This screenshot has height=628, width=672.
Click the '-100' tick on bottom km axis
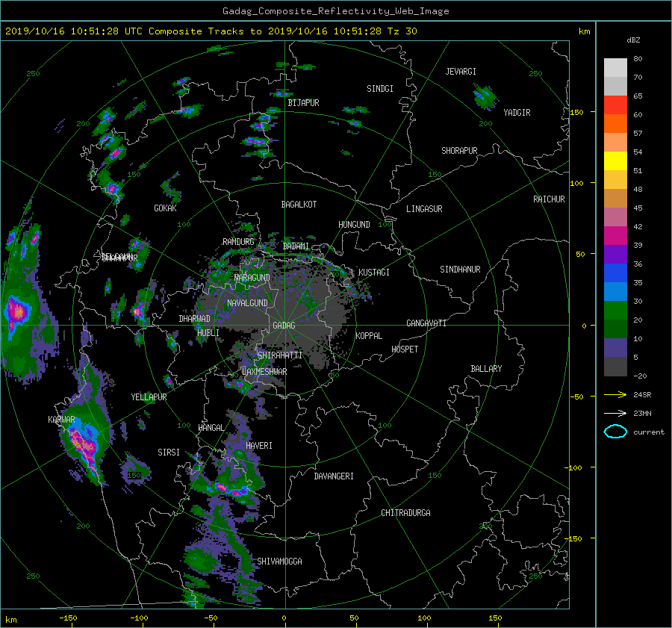click(139, 618)
